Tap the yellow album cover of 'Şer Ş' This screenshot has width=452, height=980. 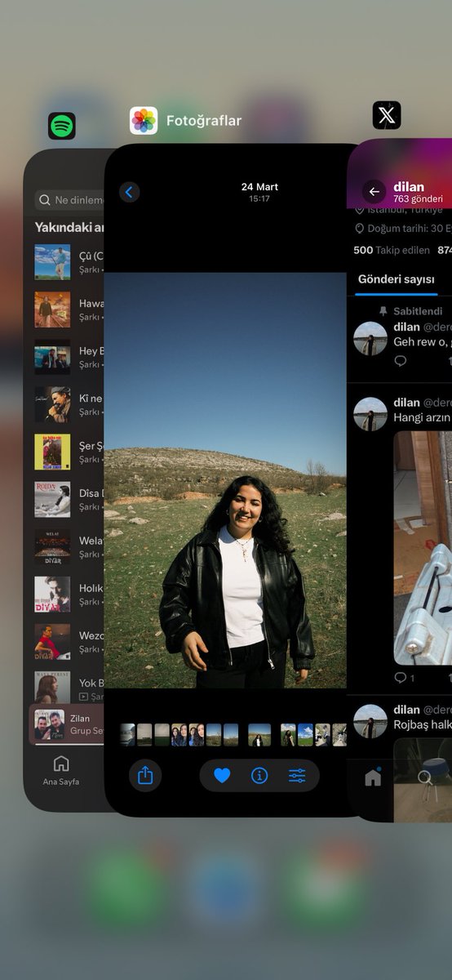[52, 452]
